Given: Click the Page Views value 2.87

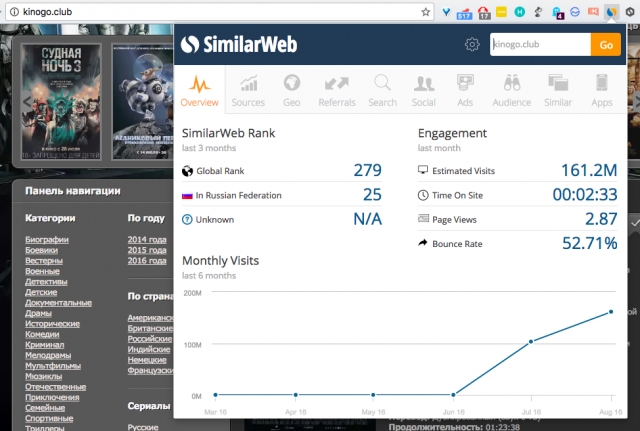Looking at the screenshot, I should tap(601, 219).
